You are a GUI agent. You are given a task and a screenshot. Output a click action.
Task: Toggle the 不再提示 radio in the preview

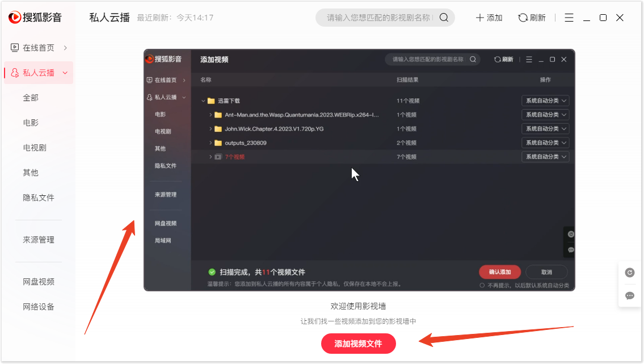(482, 285)
